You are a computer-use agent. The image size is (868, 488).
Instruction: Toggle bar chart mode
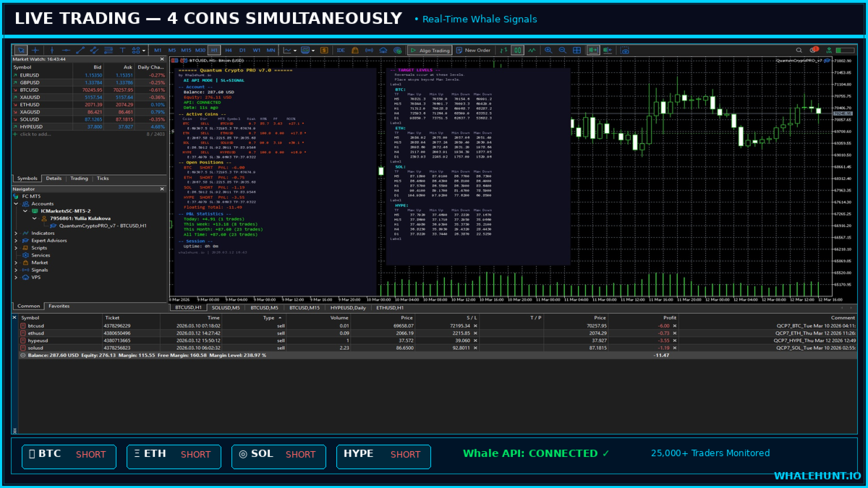(x=503, y=50)
